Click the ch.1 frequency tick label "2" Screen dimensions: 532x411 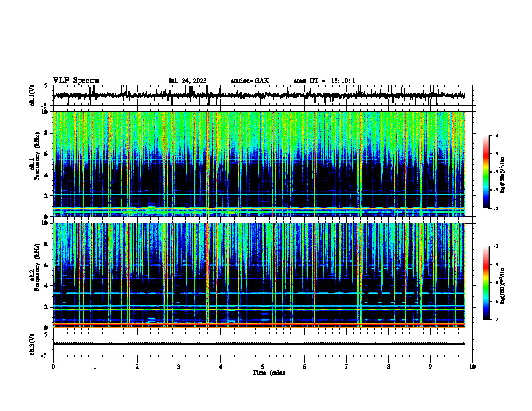click(x=48, y=196)
